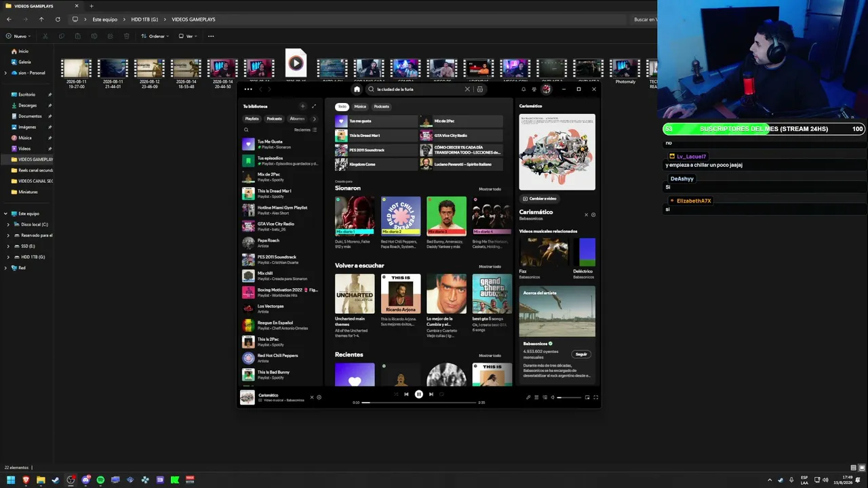868x488 pixels.
Task: Click the Spotify search input field
Action: point(420,89)
